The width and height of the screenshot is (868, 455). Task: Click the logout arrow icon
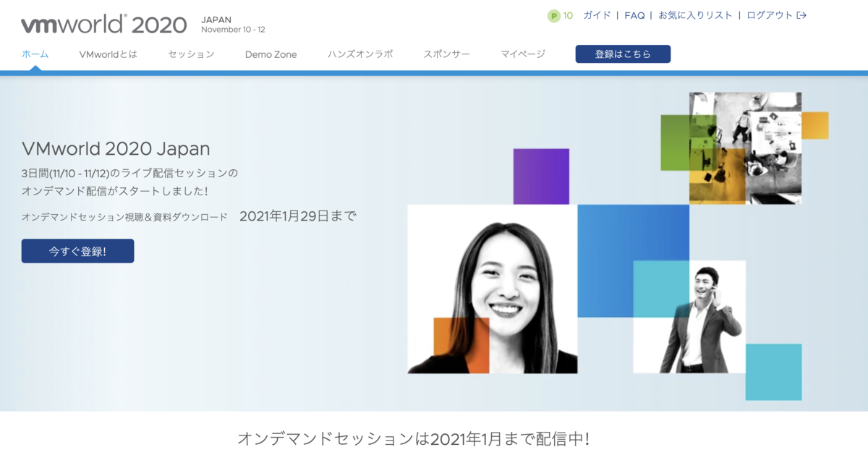(801, 15)
